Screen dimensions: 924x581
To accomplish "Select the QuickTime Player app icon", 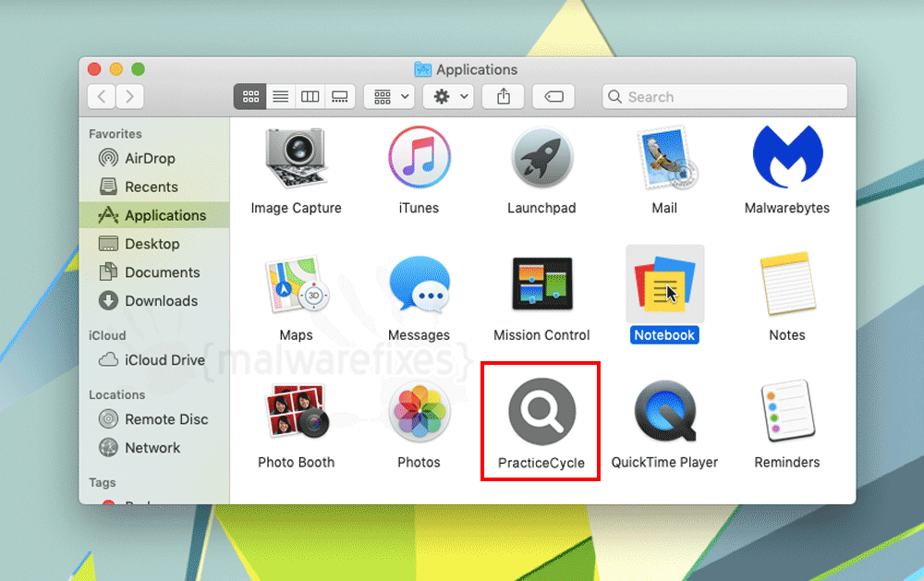I will [x=664, y=411].
